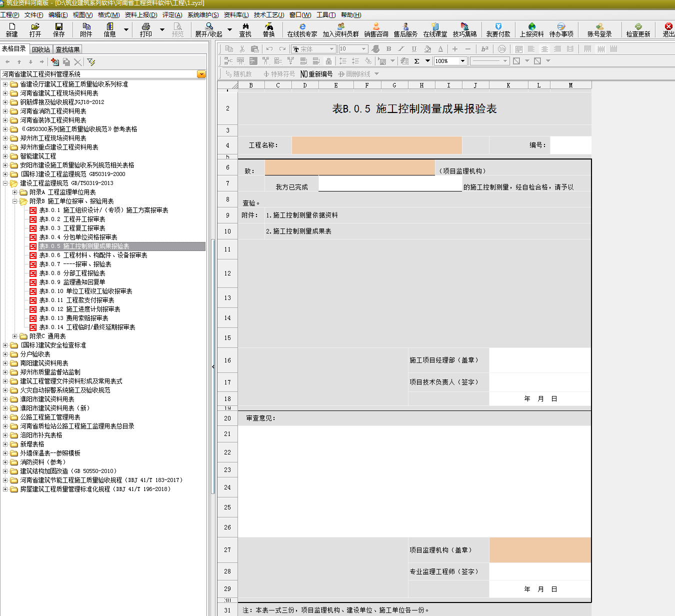
Task: Click 上报资料 upload data icon
Action: click(x=531, y=29)
